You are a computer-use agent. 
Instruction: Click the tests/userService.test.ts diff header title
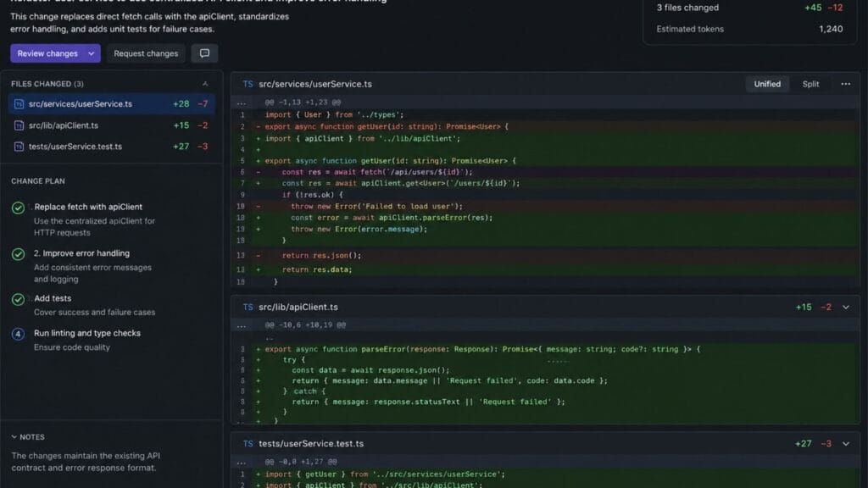pos(311,444)
